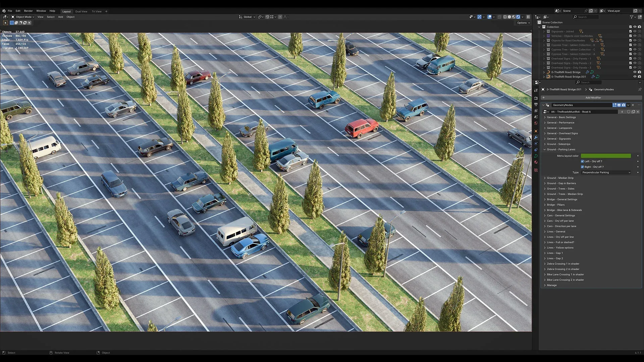The image size is (644, 362).
Task: Hide 0-TheRMR Road/ Bridge with its eye toggle
Action: click(x=635, y=72)
